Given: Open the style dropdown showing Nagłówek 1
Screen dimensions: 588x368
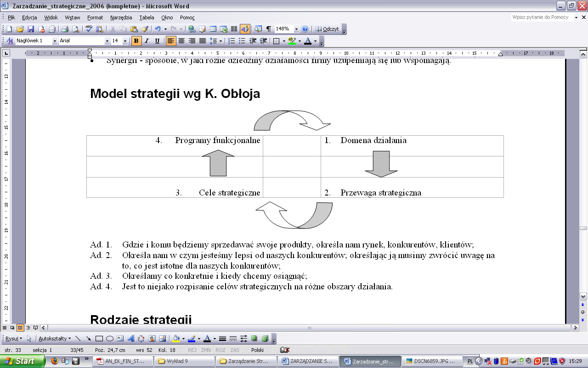Looking at the screenshot, I should pos(55,41).
